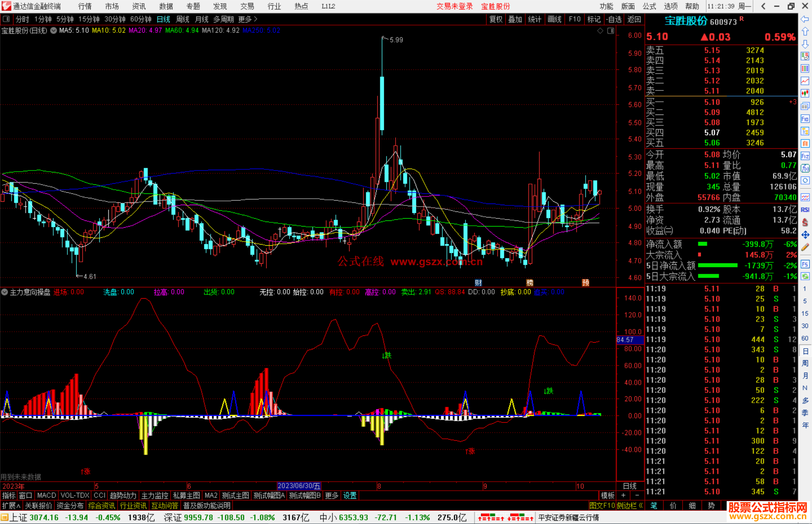The width and height of the screenshot is (812, 524).
Task: Click the 5日净流入额 green bar
Action: pyautogui.click(x=717, y=266)
